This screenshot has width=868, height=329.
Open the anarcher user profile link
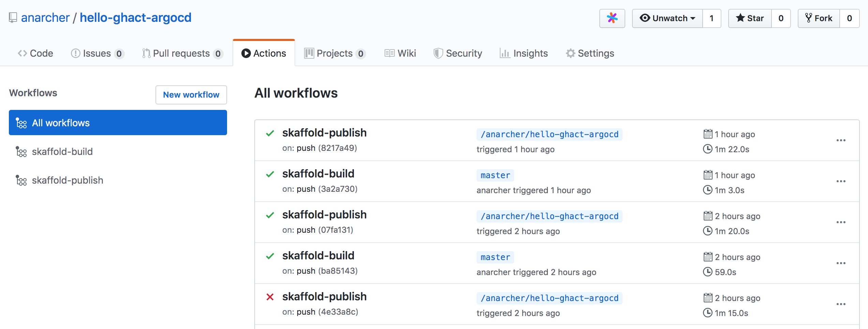[x=45, y=18]
